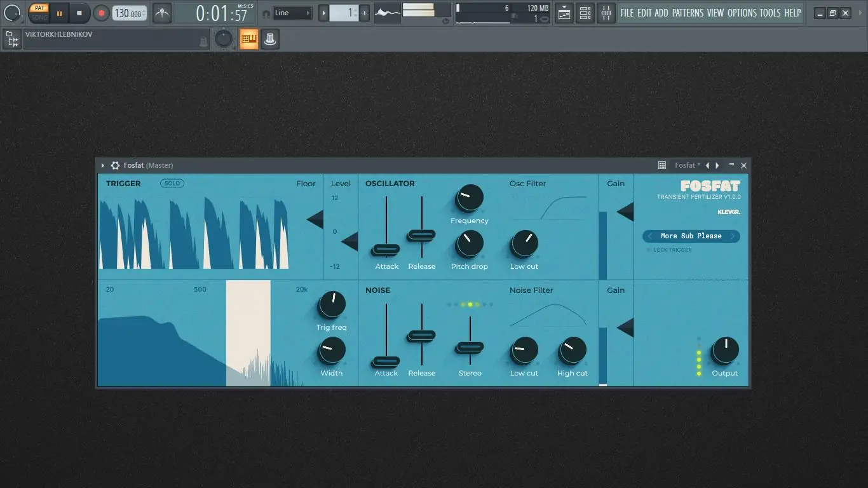Click the Output knob
The width and height of the screenshot is (868, 488).
tap(725, 350)
